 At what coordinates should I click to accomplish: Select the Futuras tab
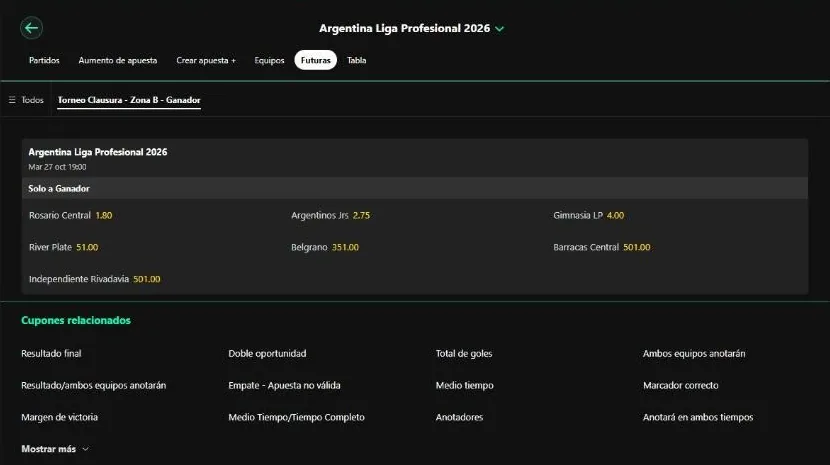pyautogui.click(x=315, y=60)
